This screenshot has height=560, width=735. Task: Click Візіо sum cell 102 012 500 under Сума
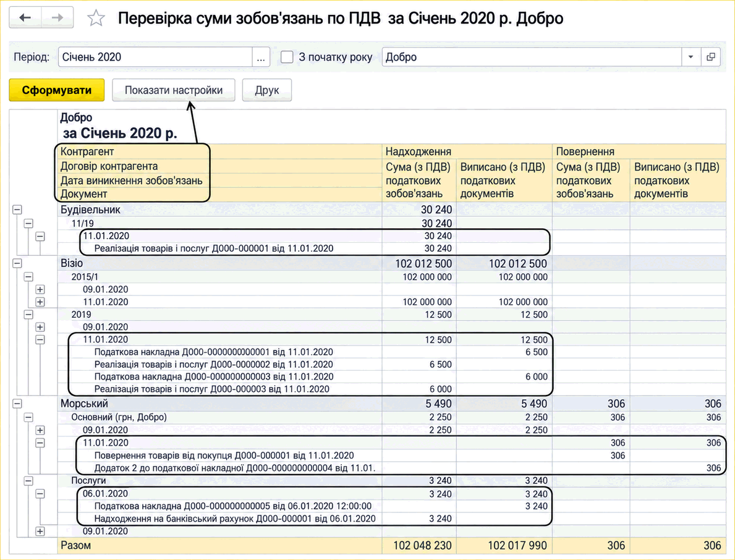coord(423,263)
